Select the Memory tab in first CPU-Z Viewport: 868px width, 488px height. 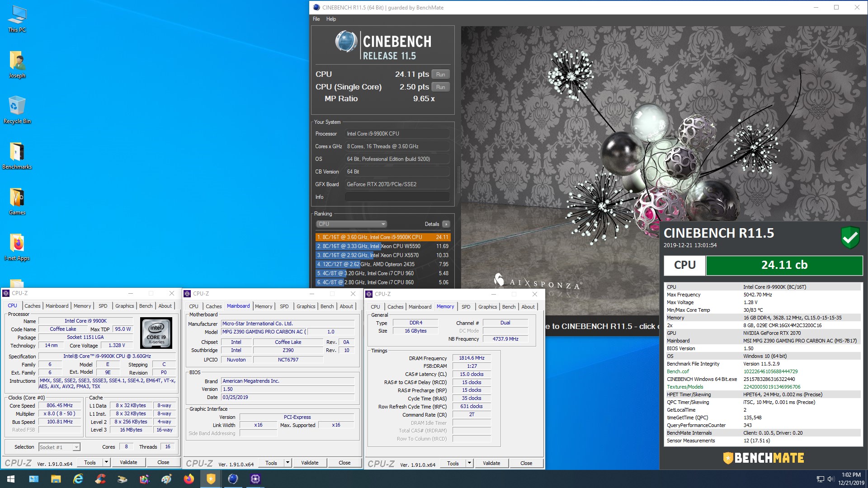82,306
